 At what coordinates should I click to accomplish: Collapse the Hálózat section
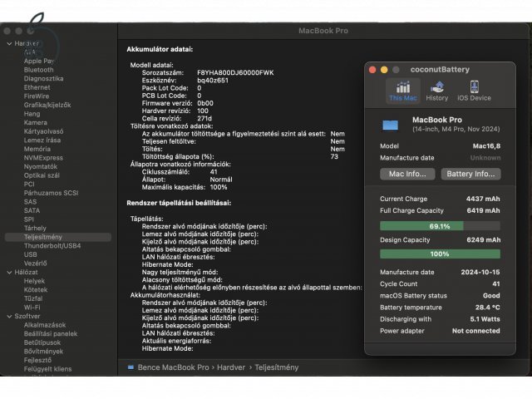tap(9, 273)
